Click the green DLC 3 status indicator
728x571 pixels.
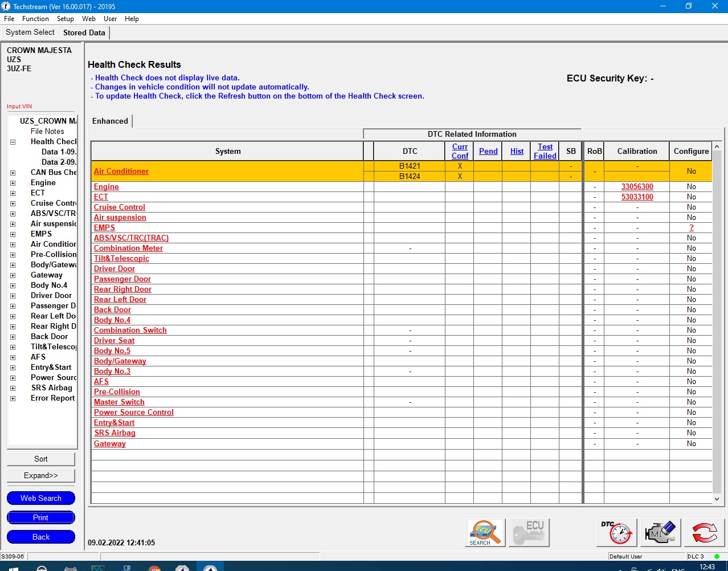[x=717, y=556]
